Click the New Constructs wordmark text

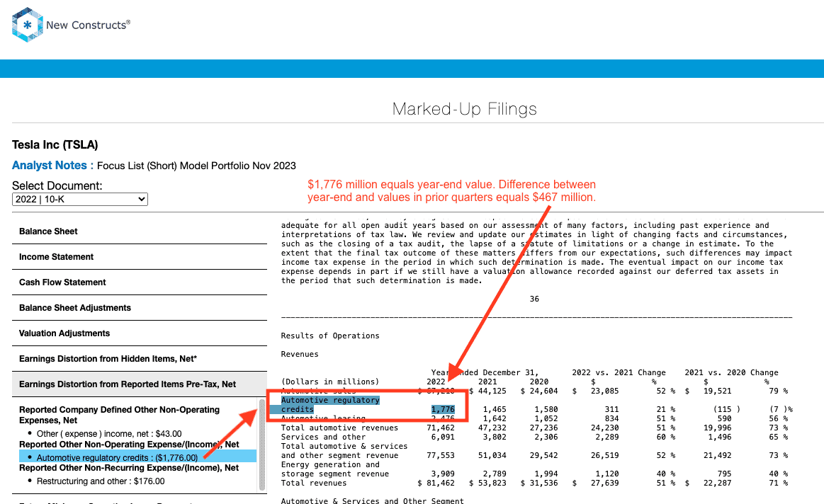pyautogui.click(x=88, y=25)
